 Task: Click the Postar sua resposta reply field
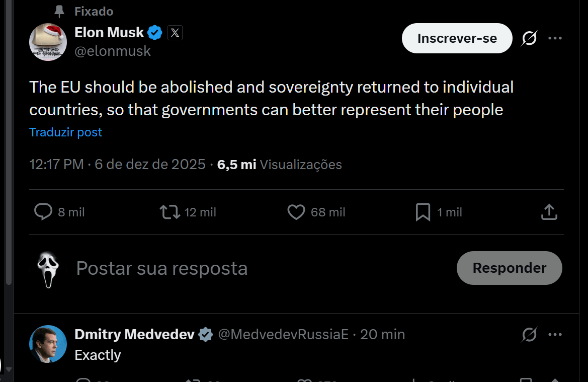coord(161,268)
